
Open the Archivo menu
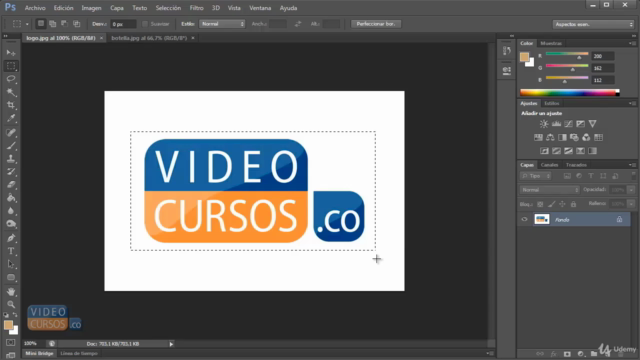[x=35, y=8]
